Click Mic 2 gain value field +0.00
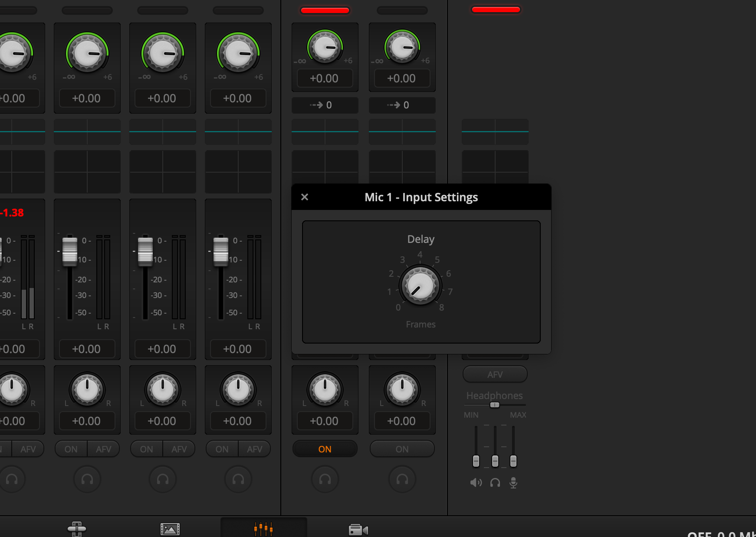The image size is (756, 537). point(402,79)
